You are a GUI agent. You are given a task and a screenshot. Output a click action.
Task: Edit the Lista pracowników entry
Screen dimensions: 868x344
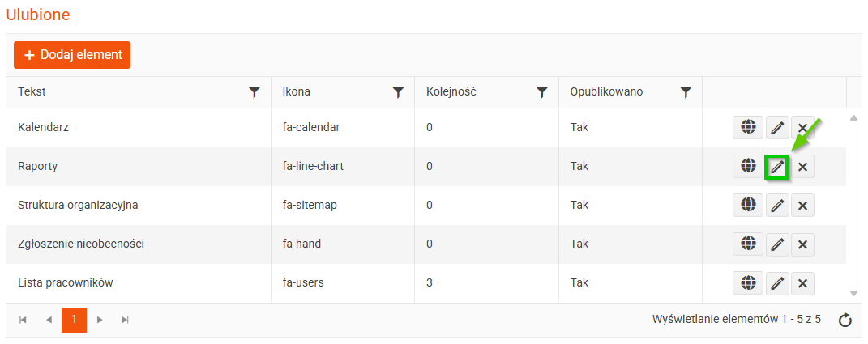777,282
